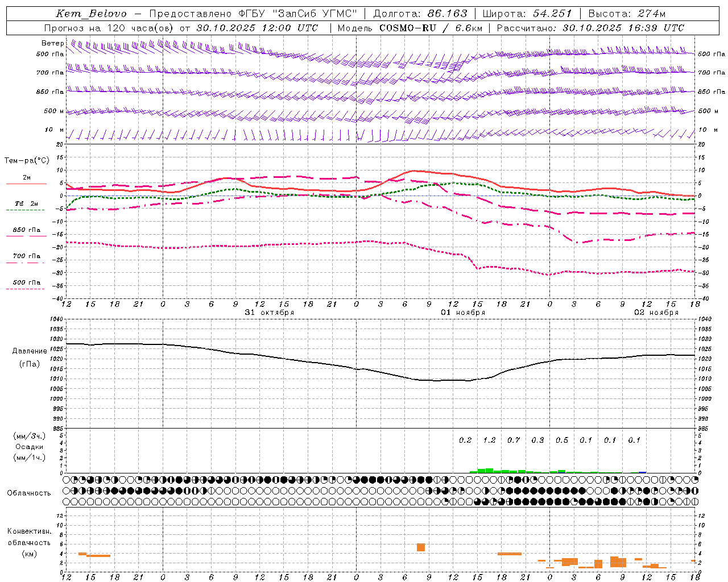
Task: Click the 700 гПа temperature legend entry
Action: pyautogui.click(x=26, y=257)
